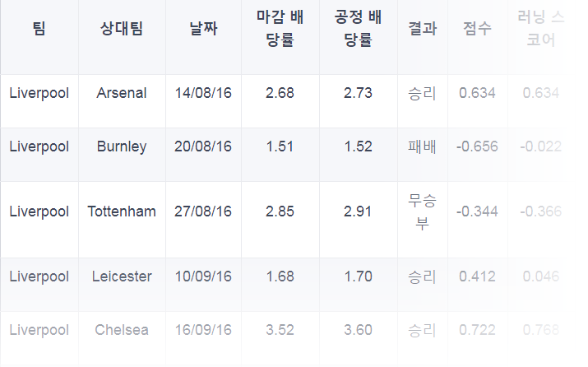Viewport: 588px width, 367px height.
Task: Click the fair odds value 3.60
Action: (358, 330)
